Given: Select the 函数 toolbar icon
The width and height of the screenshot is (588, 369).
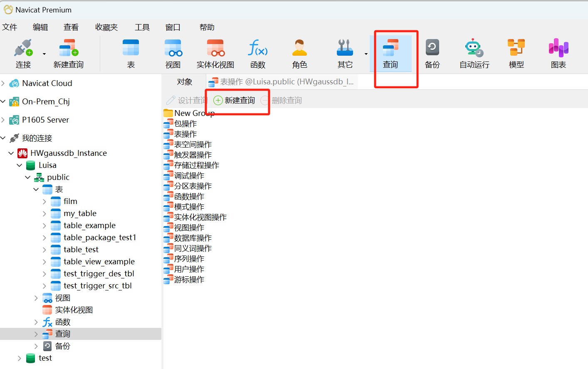Looking at the screenshot, I should [x=258, y=52].
